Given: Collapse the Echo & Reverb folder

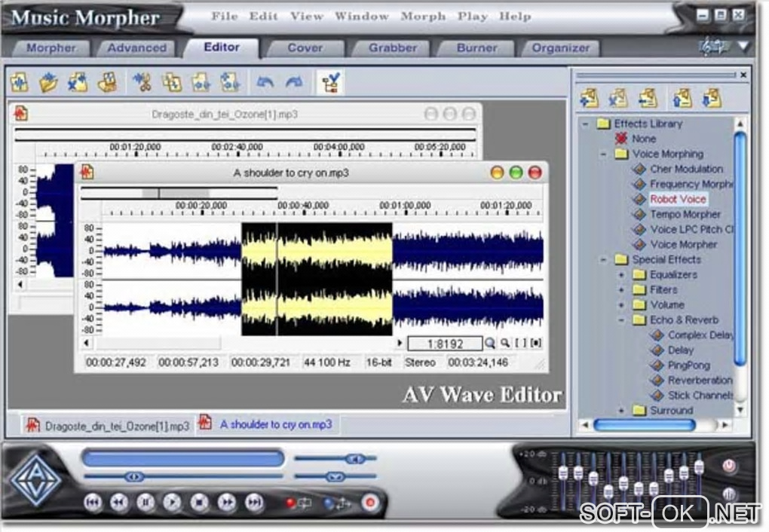Looking at the screenshot, I should click(x=621, y=320).
